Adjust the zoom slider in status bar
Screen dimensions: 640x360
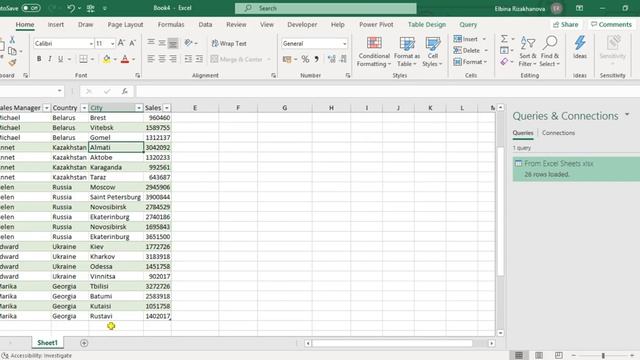click(x=603, y=356)
